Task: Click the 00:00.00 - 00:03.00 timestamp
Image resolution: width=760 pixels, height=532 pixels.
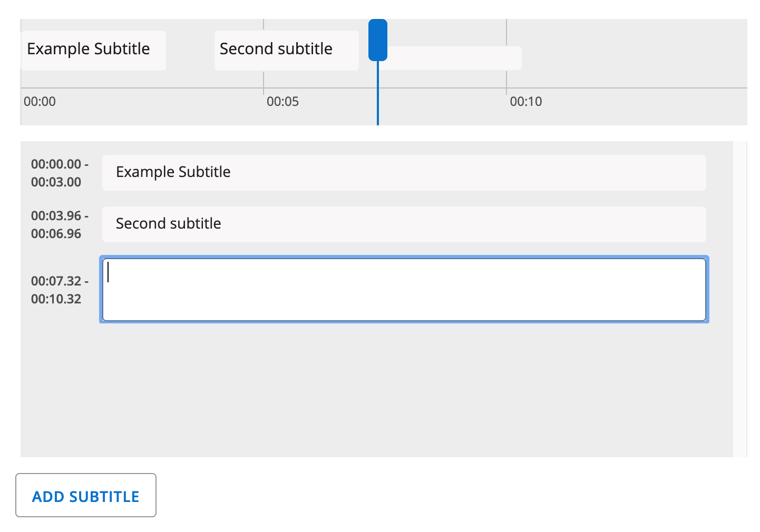Action: 59,173
